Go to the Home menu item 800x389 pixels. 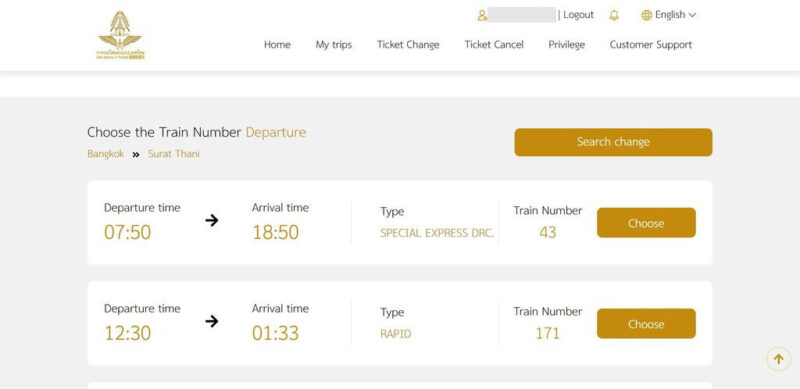click(277, 44)
